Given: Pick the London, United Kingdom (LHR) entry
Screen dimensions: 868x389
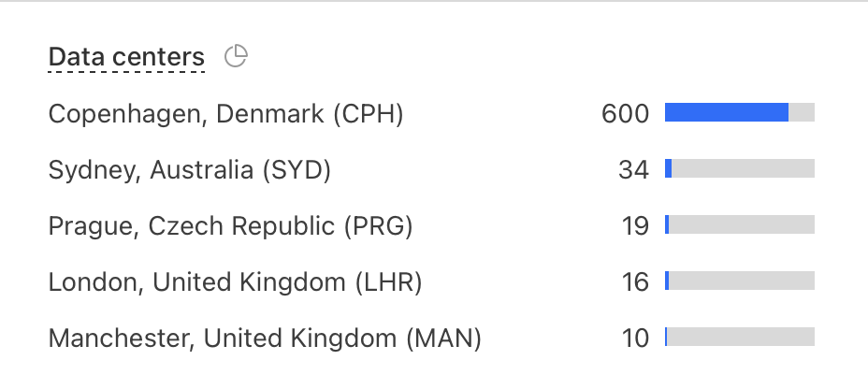Looking at the screenshot, I should [x=235, y=282].
